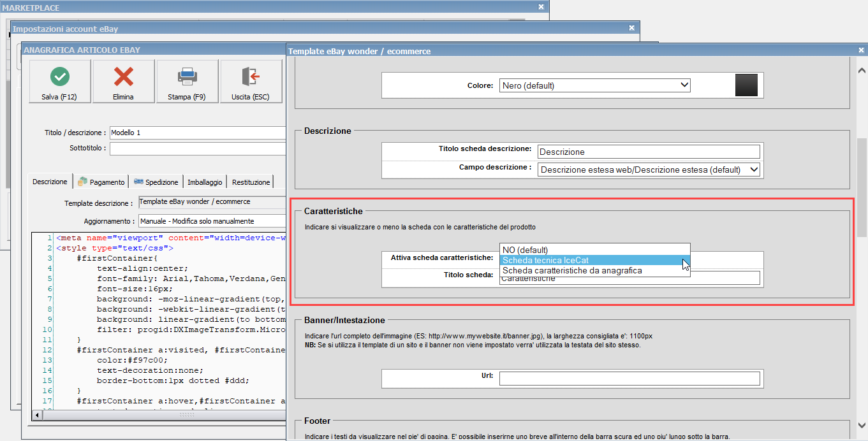The image size is (868, 441).
Task: Click the '#firstContainer{' code line
Action: [x=117, y=258]
